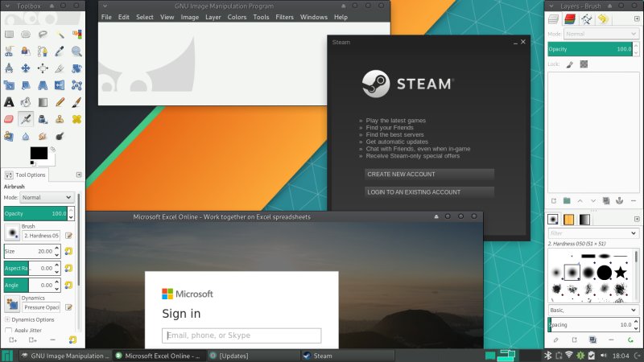This screenshot has height=362, width=644.
Task: Select the Measure compass tool
Action: 9,68
